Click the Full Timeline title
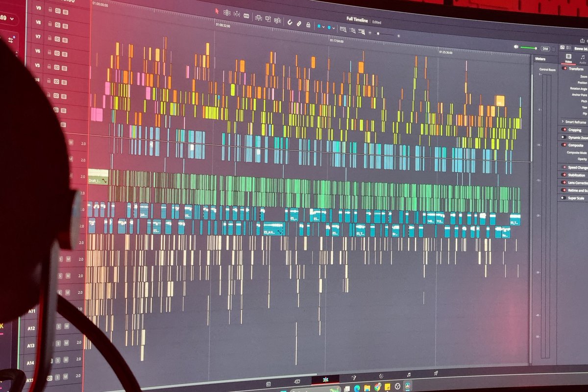 point(357,19)
